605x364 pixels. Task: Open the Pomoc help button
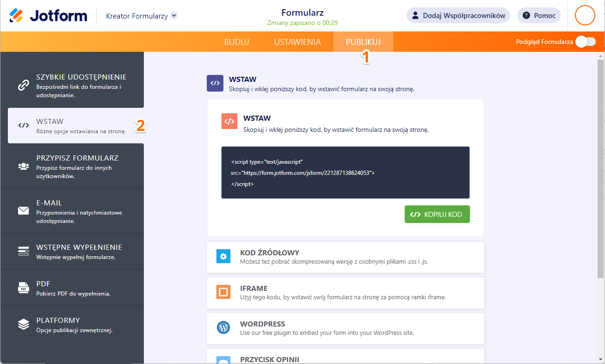click(x=539, y=15)
